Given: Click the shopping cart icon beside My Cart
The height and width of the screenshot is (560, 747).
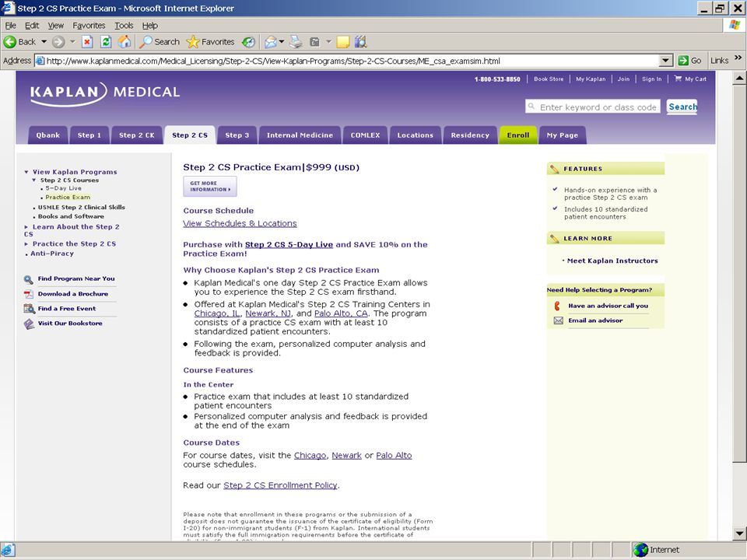Looking at the screenshot, I should click(678, 79).
